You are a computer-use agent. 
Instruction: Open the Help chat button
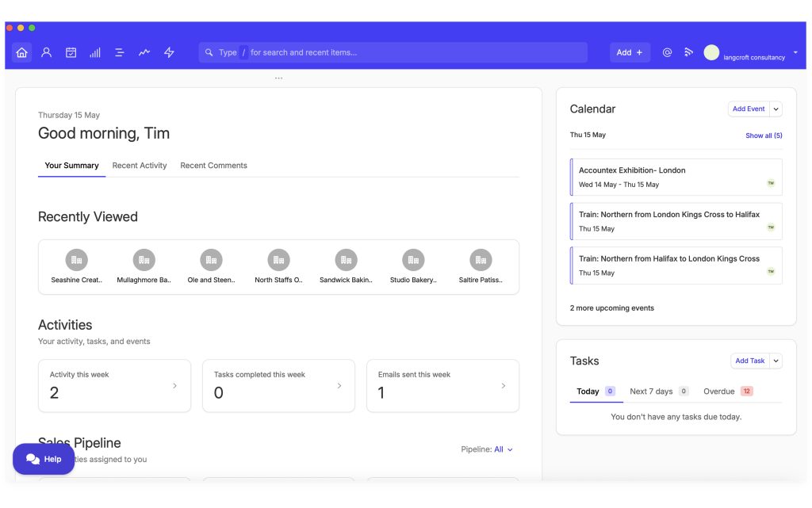(x=44, y=460)
